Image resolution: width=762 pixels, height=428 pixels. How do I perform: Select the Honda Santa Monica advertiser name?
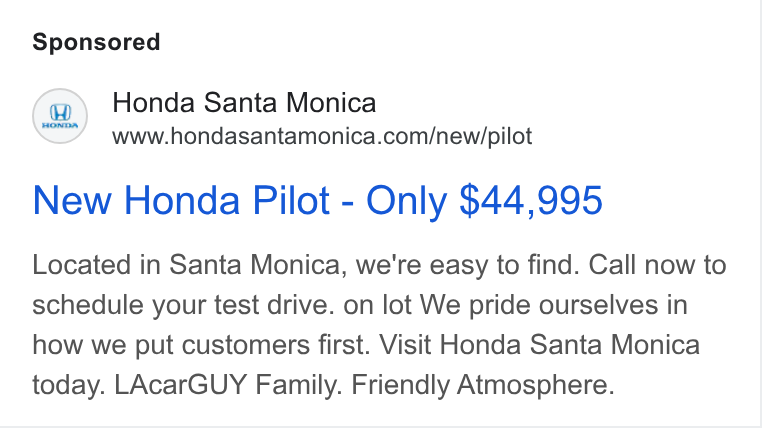(244, 103)
